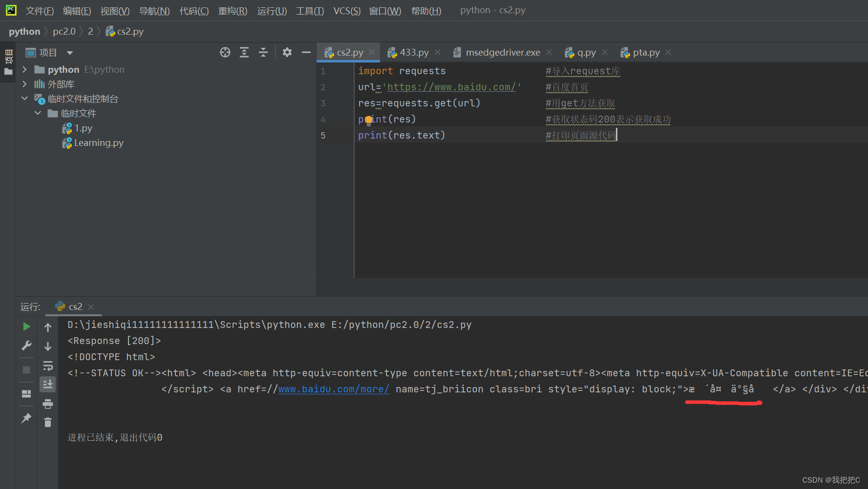Viewport: 868px width, 489px height.
Task: Run cs2 with the green play button
Action: pyautogui.click(x=26, y=326)
